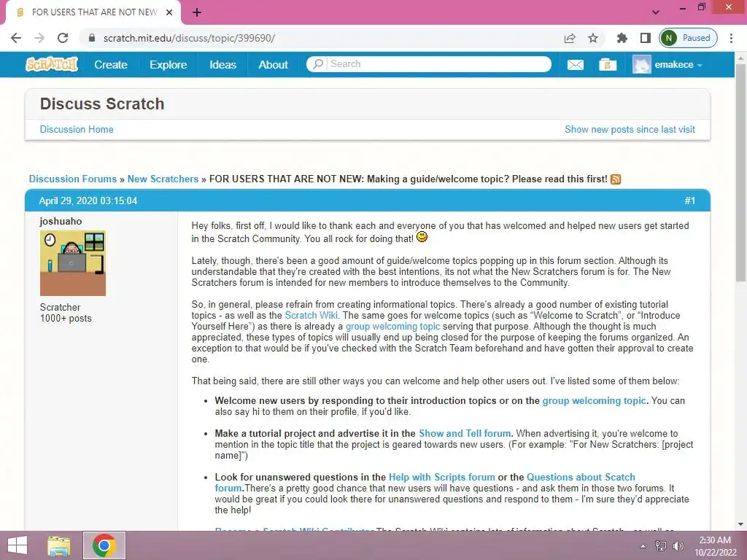
Task: Open File Explorer from the taskbar
Action: click(x=58, y=545)
